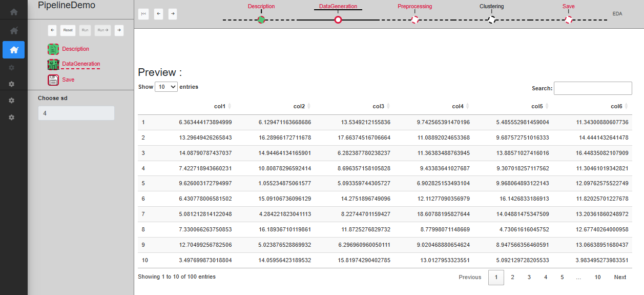
Task: Click cell 6.363444173894999 in row 1
Action: click(205, 122)
